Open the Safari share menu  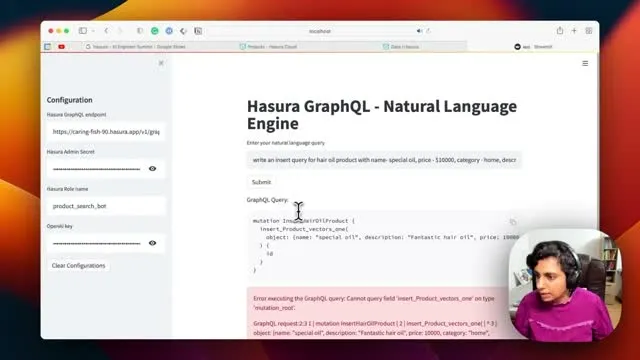coord(560,31)
